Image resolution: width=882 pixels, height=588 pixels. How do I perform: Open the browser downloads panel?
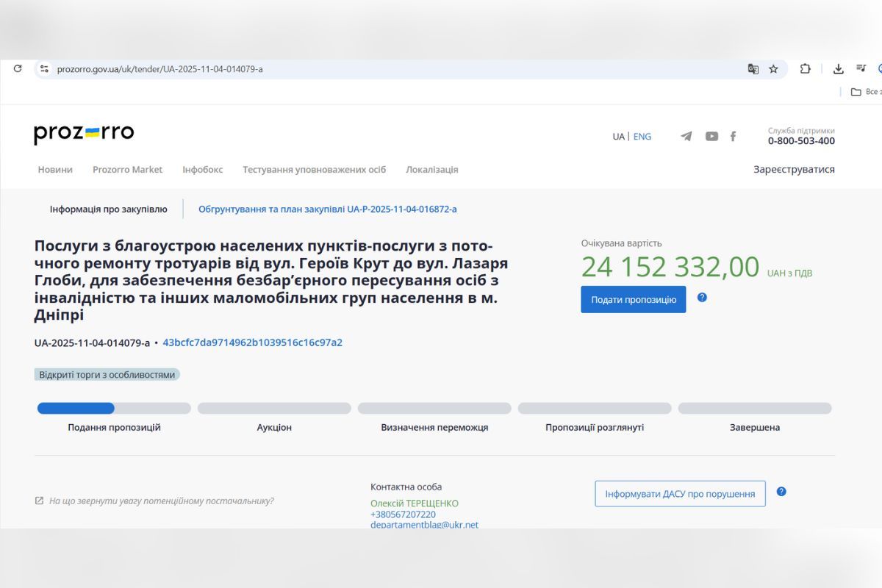click(838, 68)
